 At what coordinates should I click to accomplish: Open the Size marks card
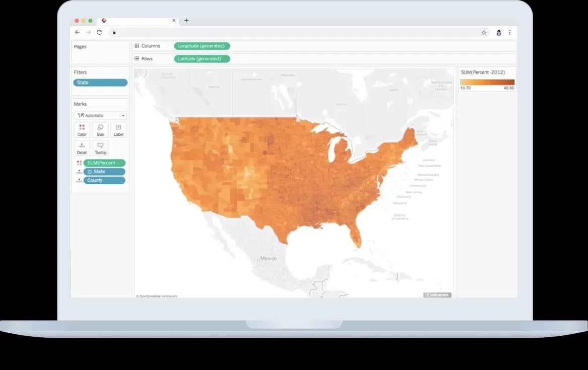pos(100,130)
